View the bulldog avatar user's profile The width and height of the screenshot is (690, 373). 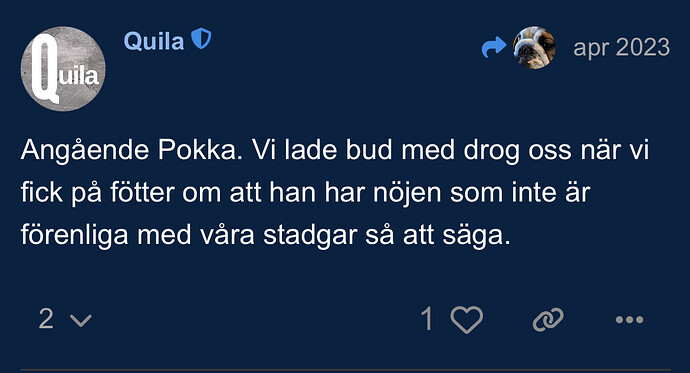click(534, 48)
